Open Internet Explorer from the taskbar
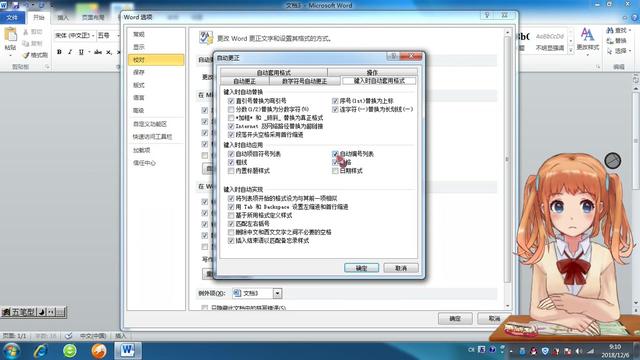This screenshot has height=360, width=640. click(41, 351)
